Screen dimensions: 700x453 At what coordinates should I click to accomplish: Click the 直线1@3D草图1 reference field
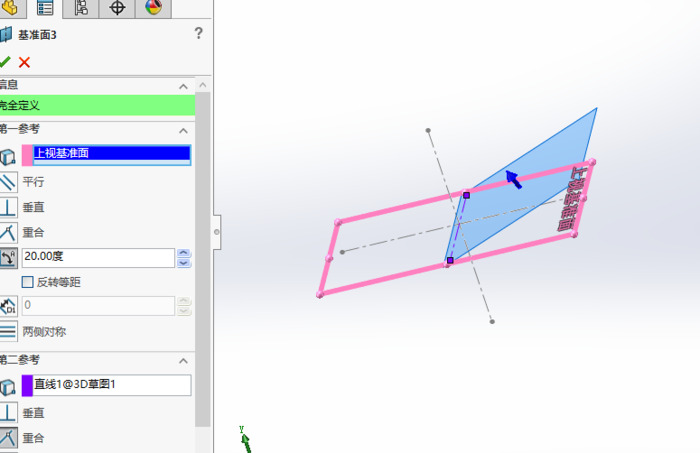(x=111, y=384)
